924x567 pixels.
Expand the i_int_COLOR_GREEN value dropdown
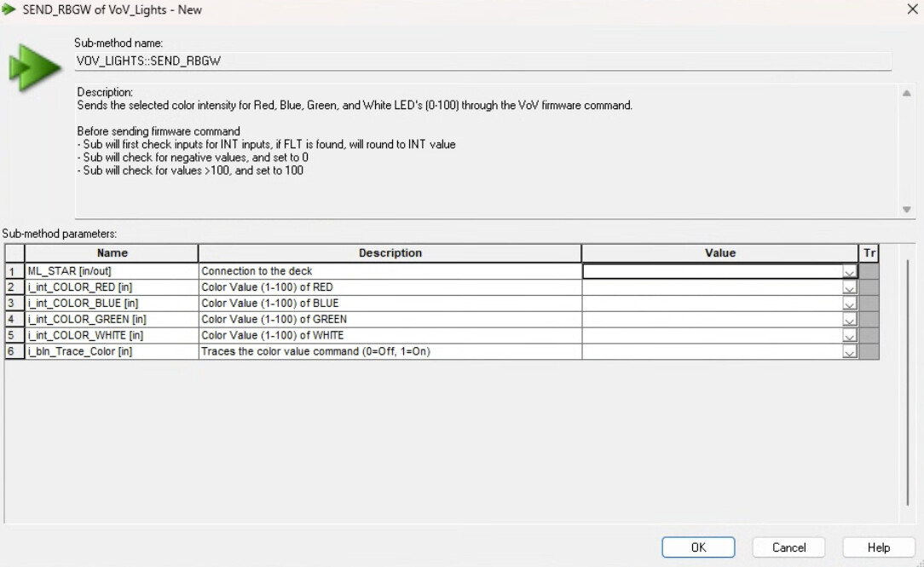click(849, 320)
